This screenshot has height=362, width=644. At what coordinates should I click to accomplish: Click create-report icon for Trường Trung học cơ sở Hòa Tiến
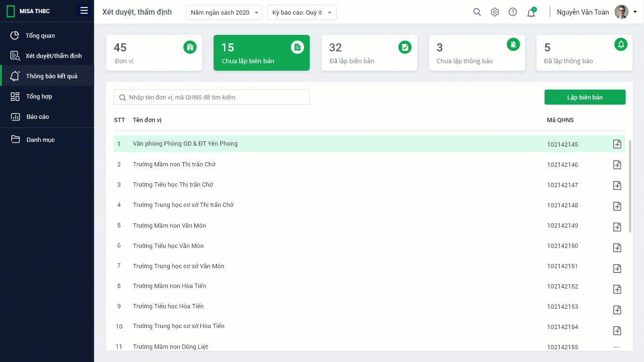click(x=617, y=330)
